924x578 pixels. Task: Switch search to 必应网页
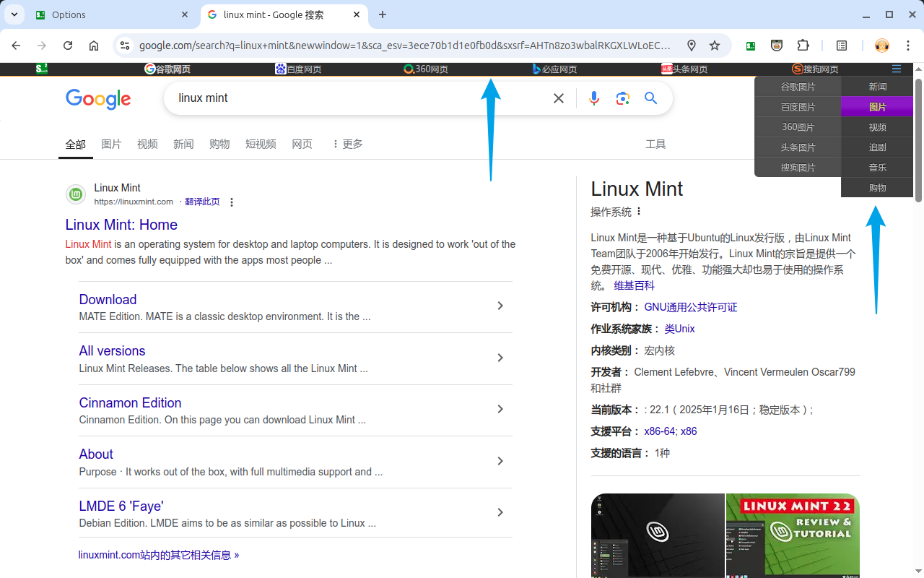(x=554, y=69)
